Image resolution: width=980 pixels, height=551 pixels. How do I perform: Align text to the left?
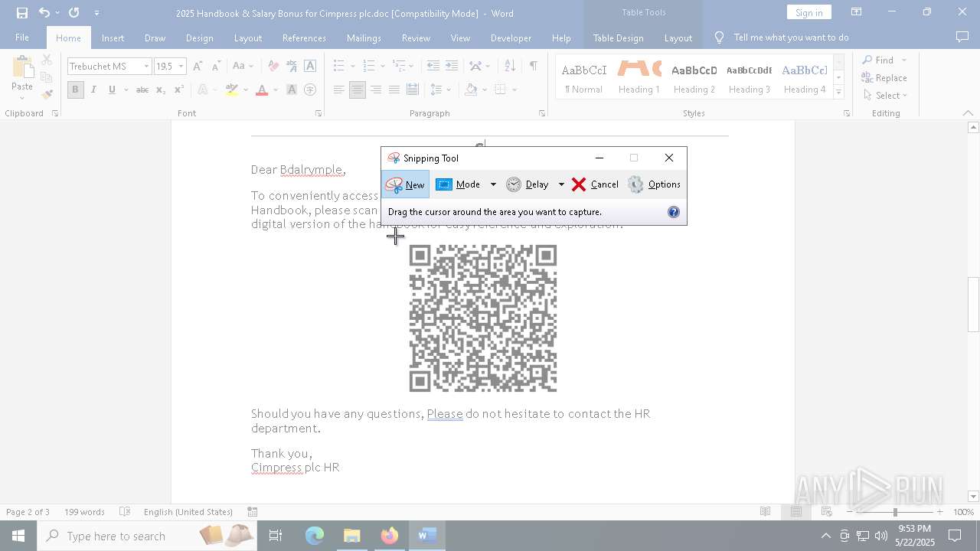[x=339, y=90]
